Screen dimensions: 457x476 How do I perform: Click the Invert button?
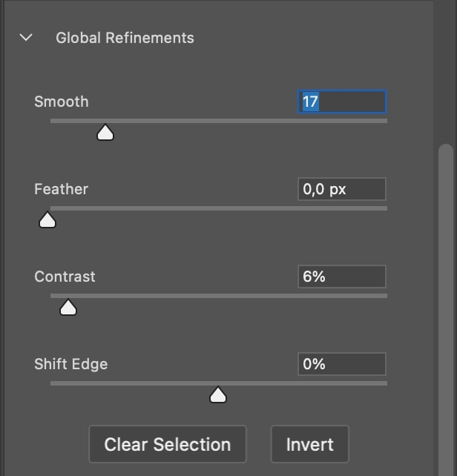(x=309, y=445)
